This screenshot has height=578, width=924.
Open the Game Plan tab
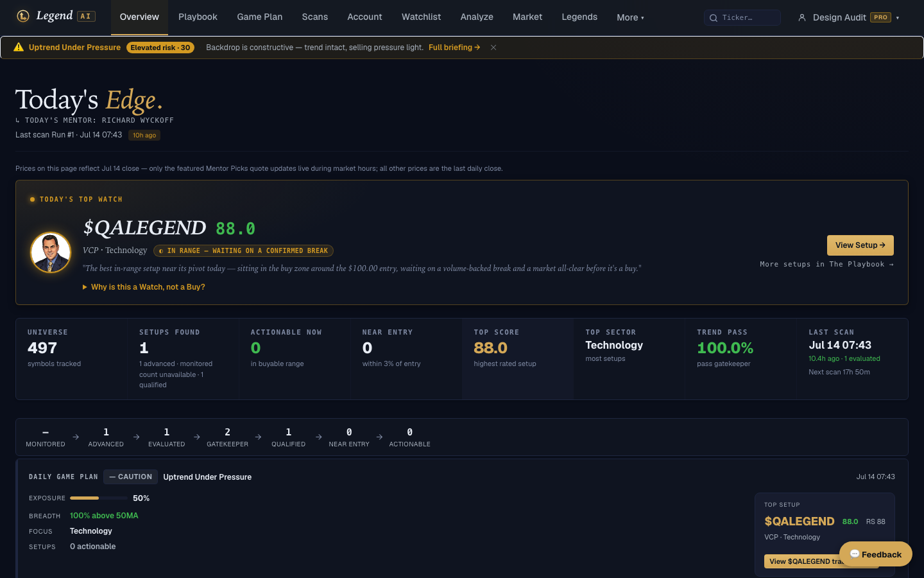coord(260,17)
